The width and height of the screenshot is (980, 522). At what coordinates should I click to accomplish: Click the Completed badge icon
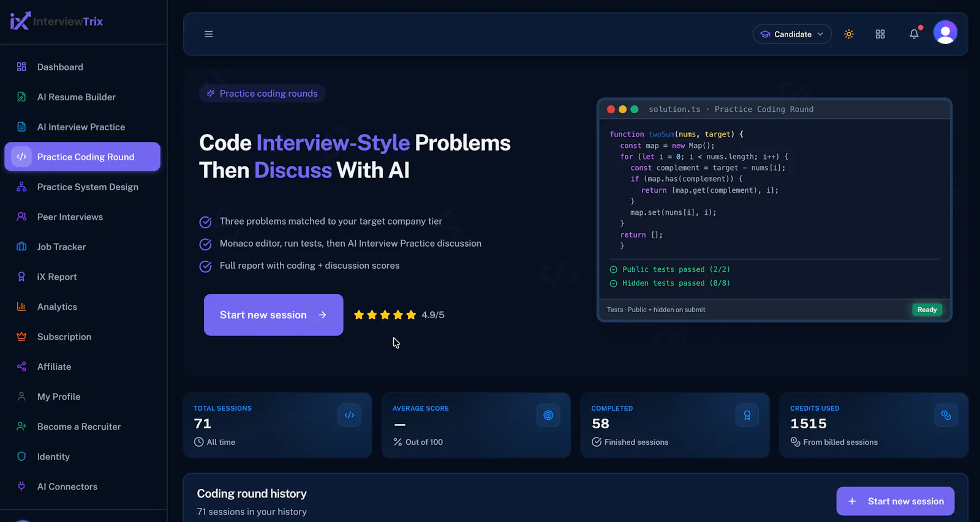tap(747, 415)
